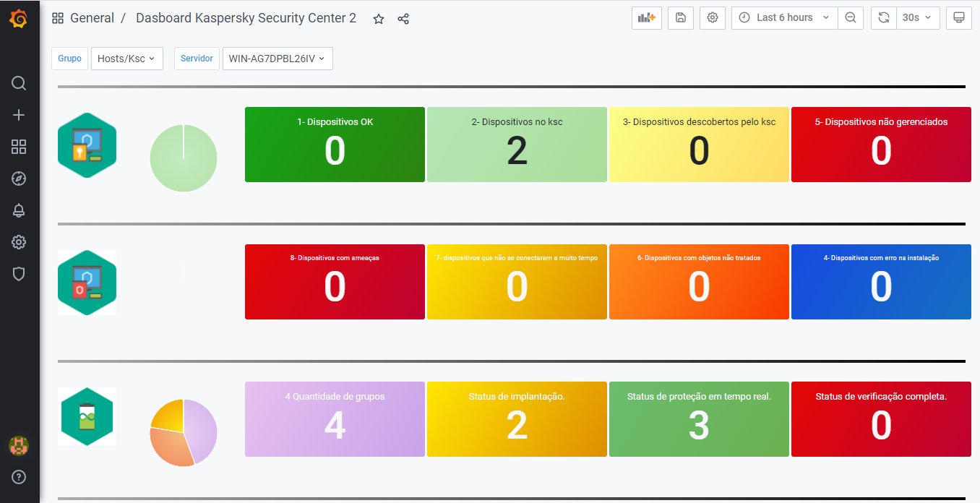Open the WIN-AG7DPBL26IV server dropdown
The height and width of the screenshot is (503, 980).
tap(278, 59)
